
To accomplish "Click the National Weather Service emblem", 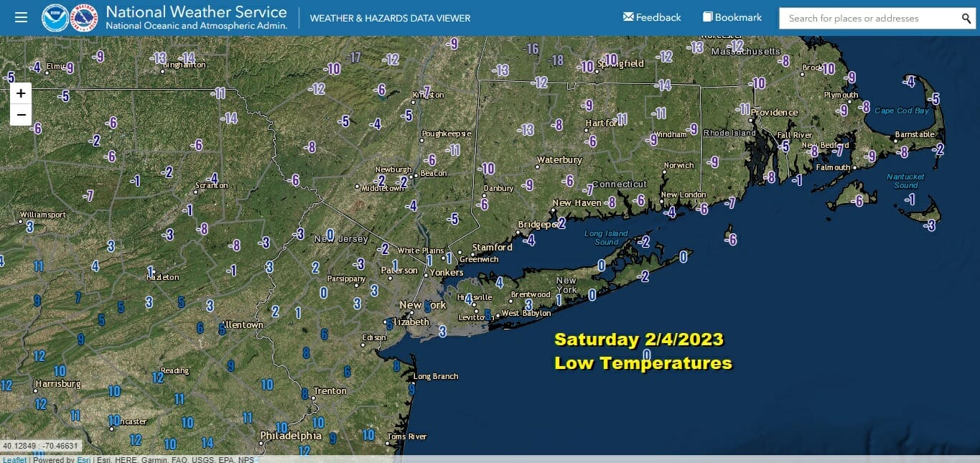I will [84, 18].
